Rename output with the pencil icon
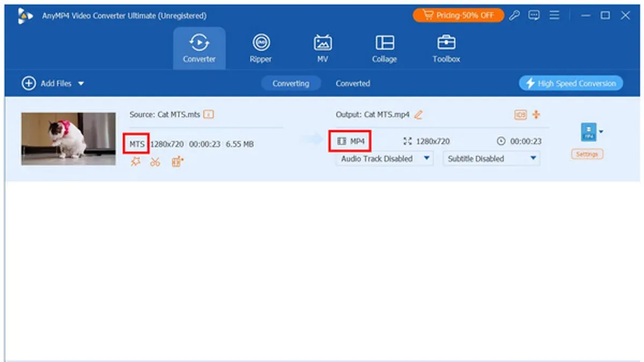The image size is (644, 362). click(419, 114)
